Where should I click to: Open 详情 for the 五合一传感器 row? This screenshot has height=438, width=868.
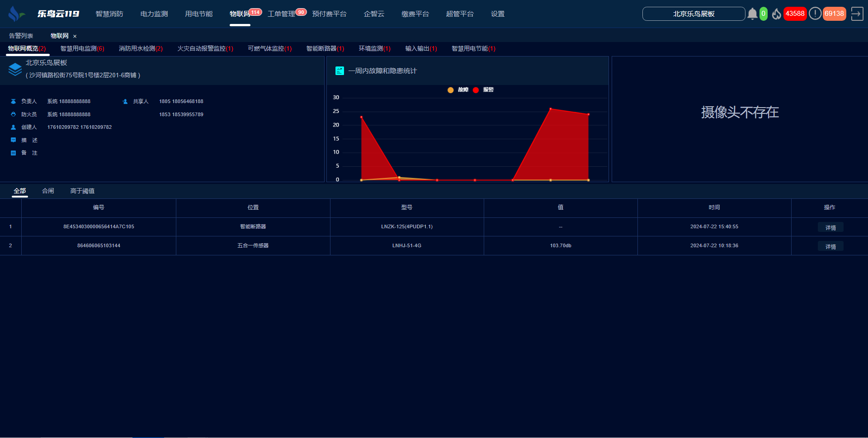[x=830, y=246]
